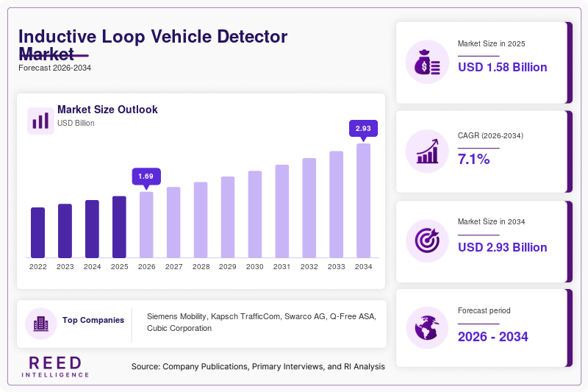Image resolution: width=588 pixels, height=392 pixels.
Task: Click the 2.93 value callout label
Action: click(x=363, y=128)
